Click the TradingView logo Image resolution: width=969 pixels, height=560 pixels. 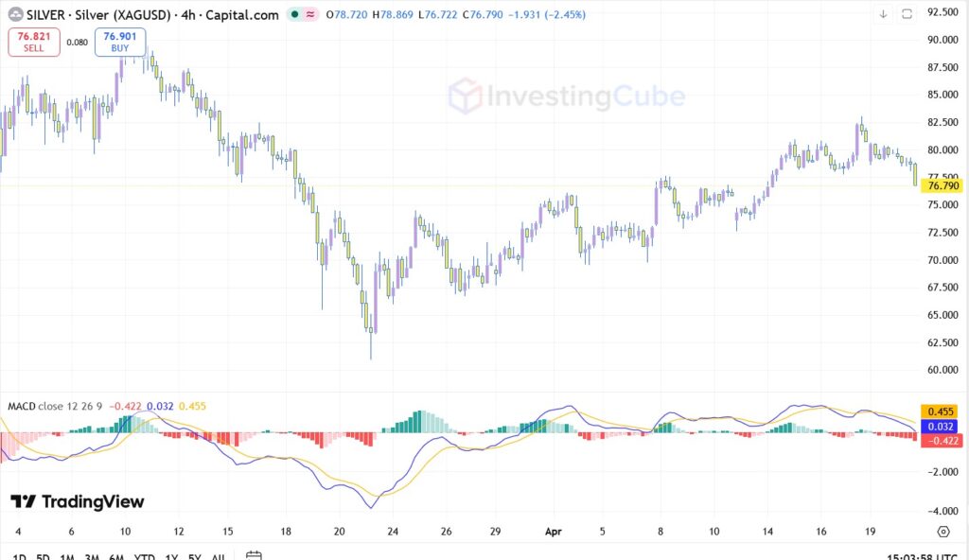78,501
